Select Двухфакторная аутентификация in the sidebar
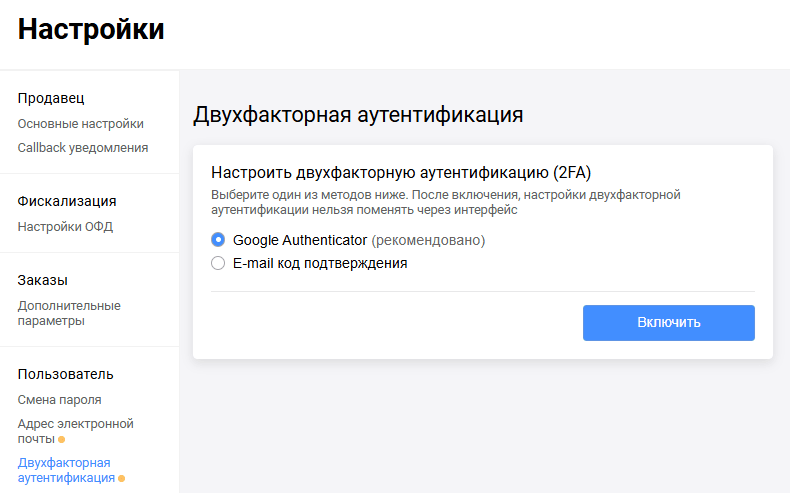This screenshot has height=493, width=790. pyautogui.click(x=66, y=470)
